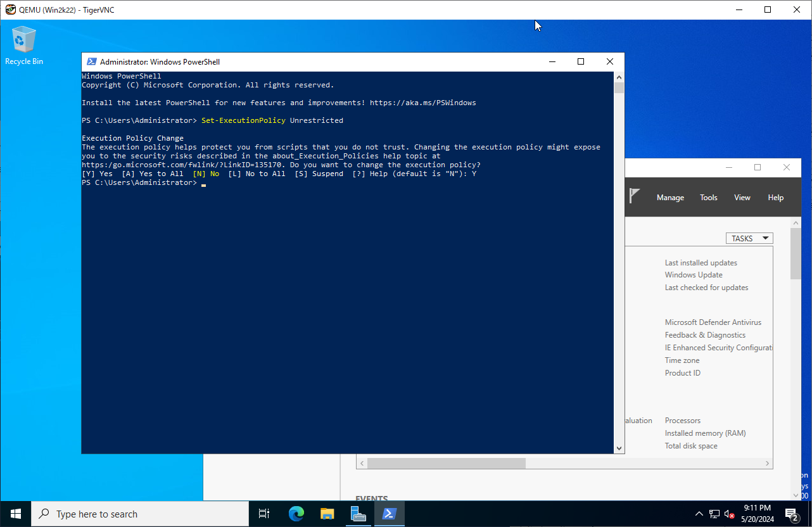Expand the TASKS dropdown
Image resolution: width=812 pixels, height=527 pixels.
[x=749, y=238]
